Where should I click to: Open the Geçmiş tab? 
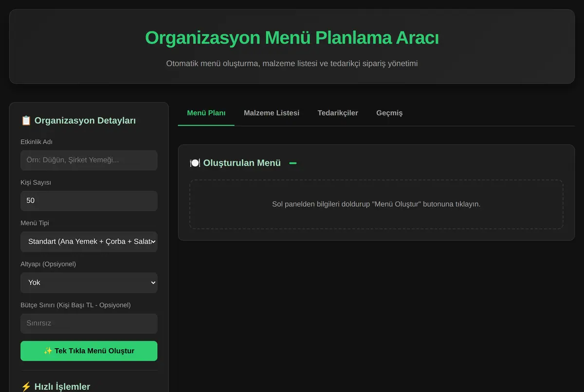pos(389,113)
